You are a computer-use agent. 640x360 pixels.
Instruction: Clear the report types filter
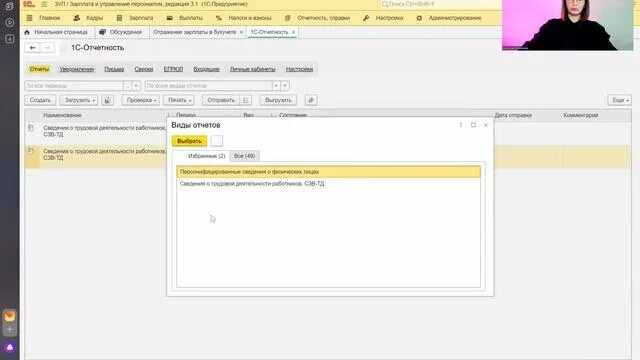pyautogui.click(x=285, y=86)
